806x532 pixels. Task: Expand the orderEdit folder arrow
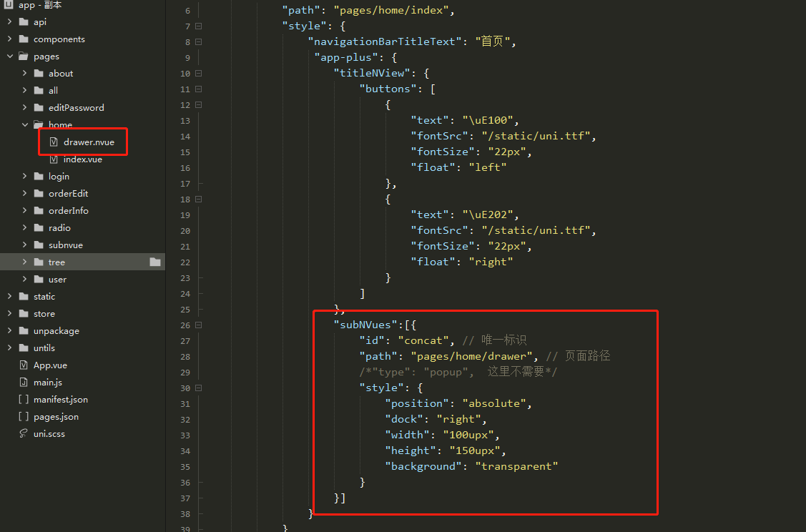24,193
